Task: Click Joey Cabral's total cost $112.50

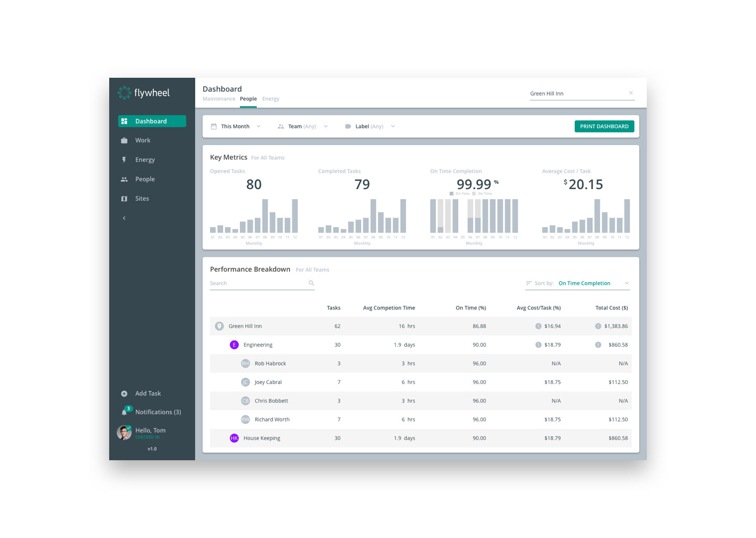Action: coord(618,382)
